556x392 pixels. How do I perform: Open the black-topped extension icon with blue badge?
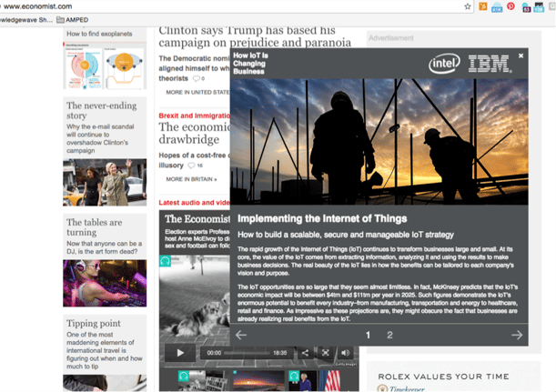click(539, 7)
